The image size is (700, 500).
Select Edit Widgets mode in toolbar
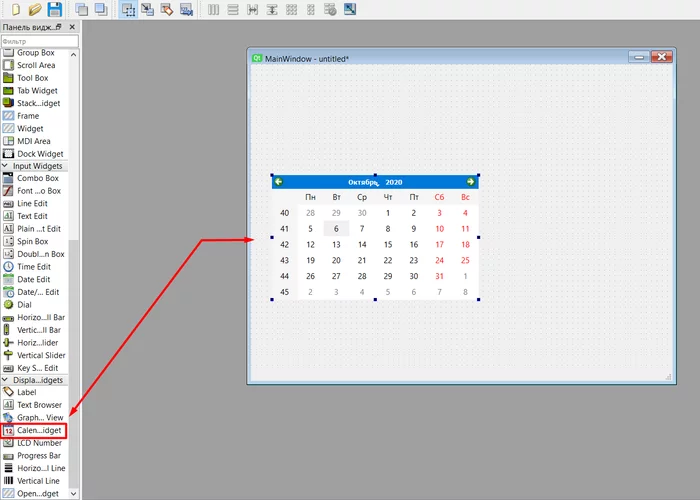128,9
